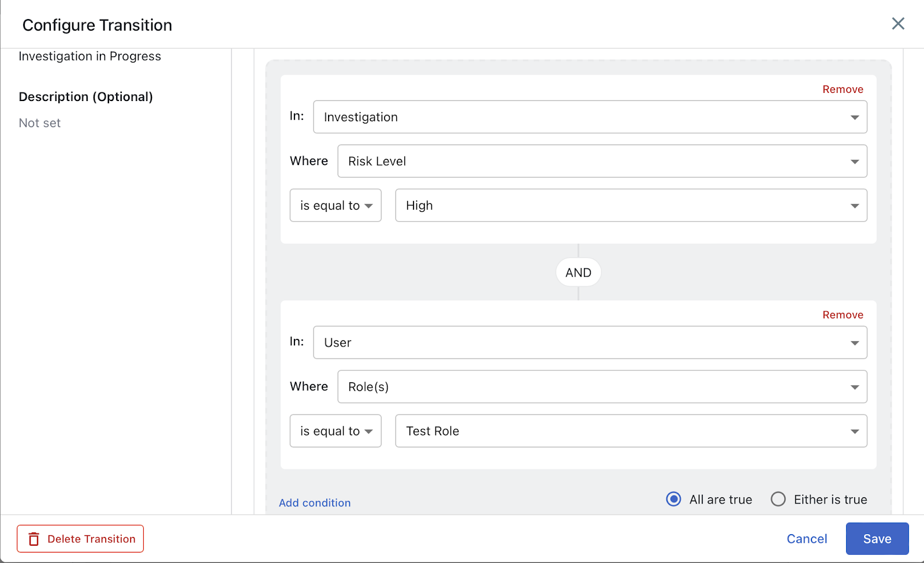924x563 pixels.
Task: Remove the User Role(s) condition
Action: tap(843, 315)
